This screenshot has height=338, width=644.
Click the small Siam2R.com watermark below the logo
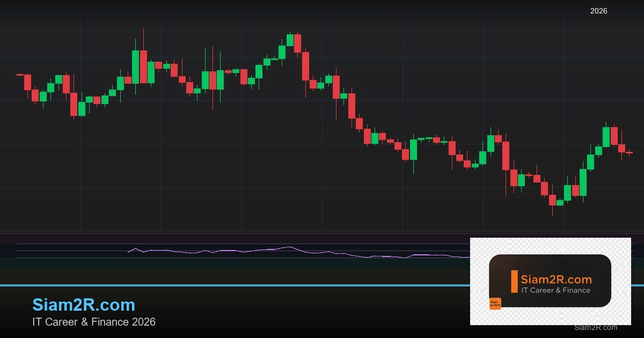(x=595, y=328)
